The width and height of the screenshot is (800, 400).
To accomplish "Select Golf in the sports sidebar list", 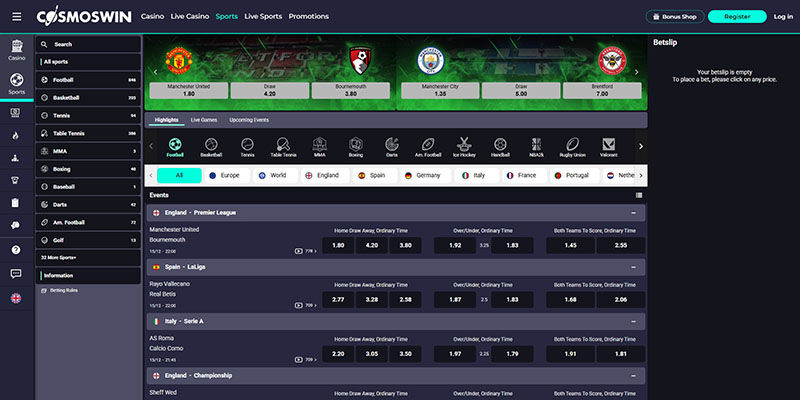I will tap(88, 240).
